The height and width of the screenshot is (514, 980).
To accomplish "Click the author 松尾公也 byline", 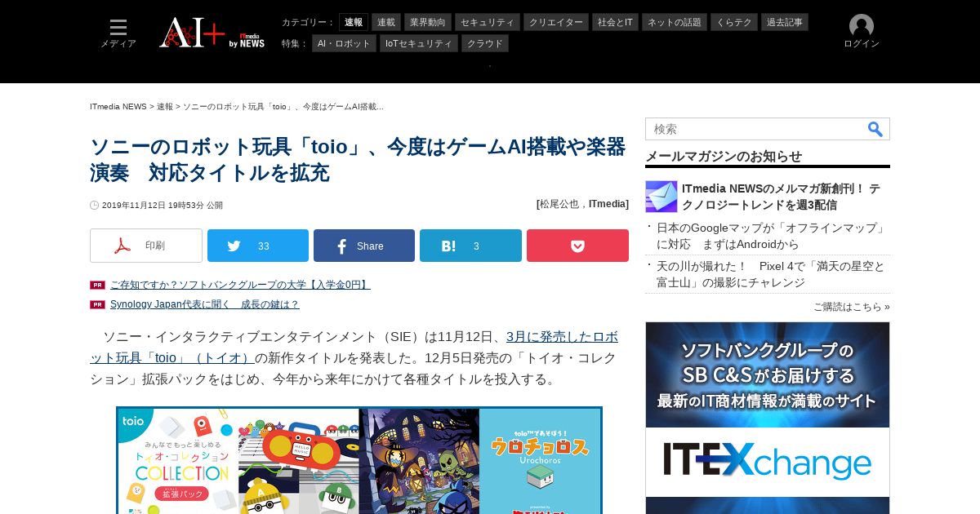I will pos(561,204).
